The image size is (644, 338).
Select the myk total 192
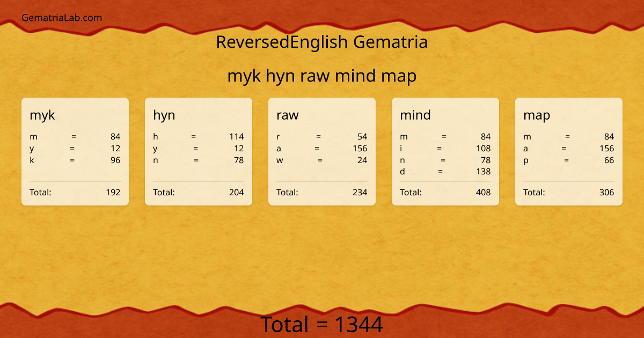point(113,193)
